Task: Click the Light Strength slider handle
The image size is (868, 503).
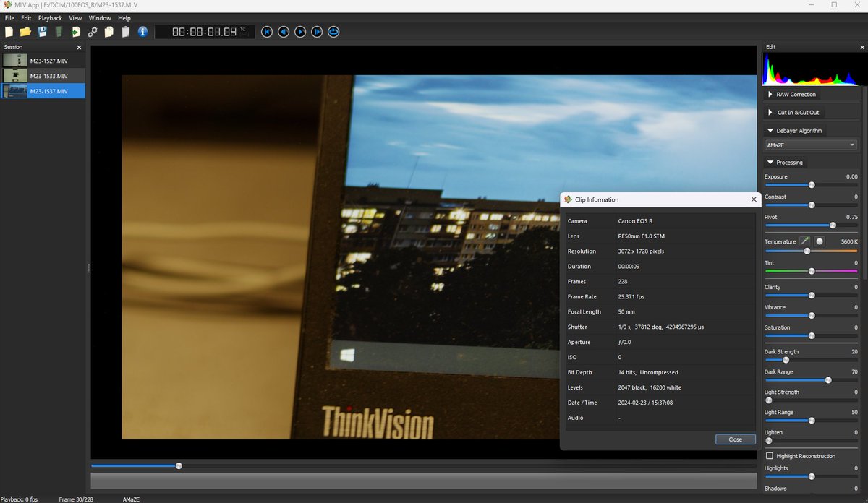Action: click(769, 400)
